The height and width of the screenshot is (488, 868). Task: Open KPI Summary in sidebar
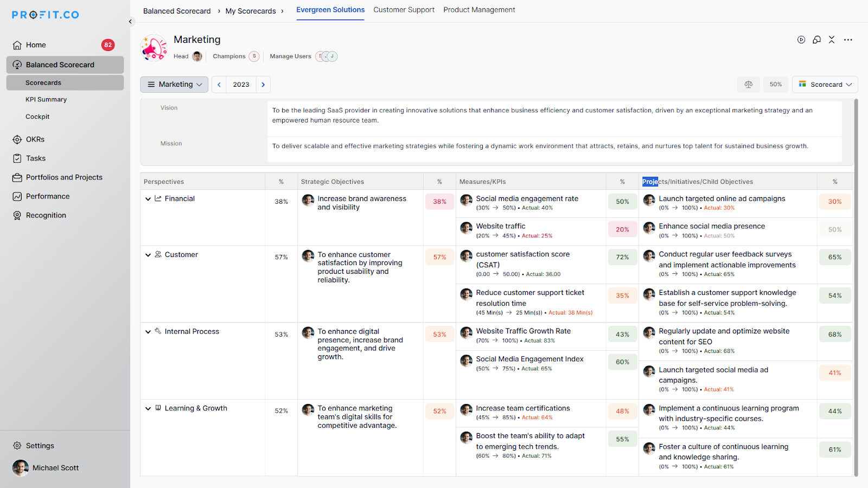pos(46,100)
